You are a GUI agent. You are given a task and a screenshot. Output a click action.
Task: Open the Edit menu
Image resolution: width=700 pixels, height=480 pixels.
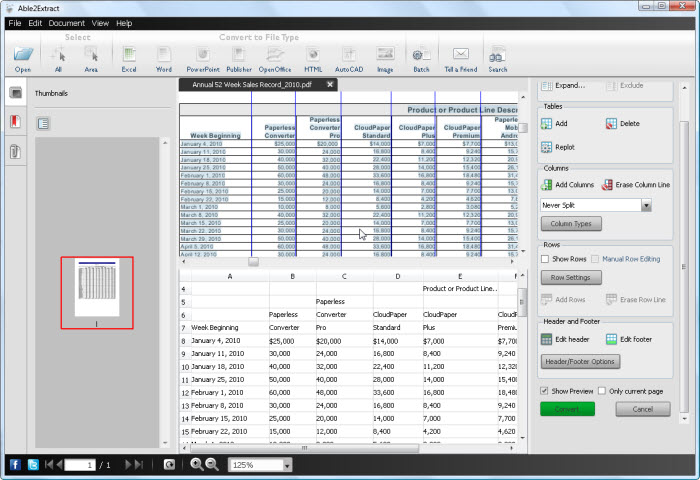point(35,23)
